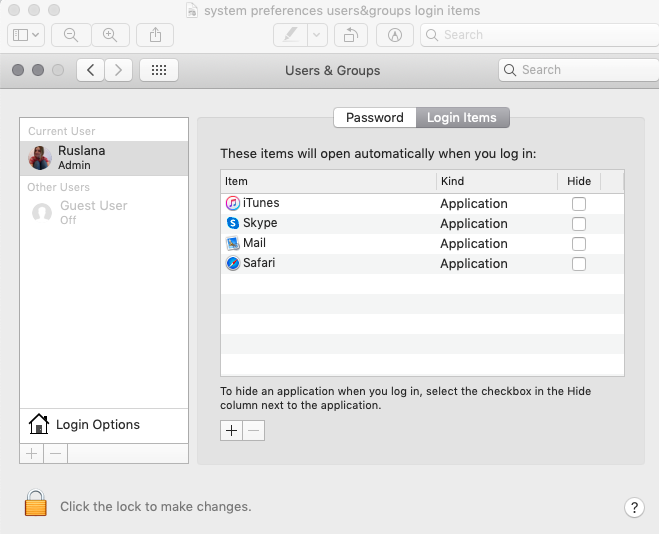Select the highlight pen tool
This screenshot has height=534, width=659.
(290, 35)
